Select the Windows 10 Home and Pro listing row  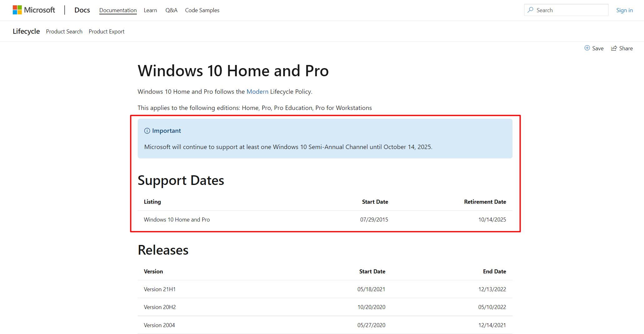[177, 219]
